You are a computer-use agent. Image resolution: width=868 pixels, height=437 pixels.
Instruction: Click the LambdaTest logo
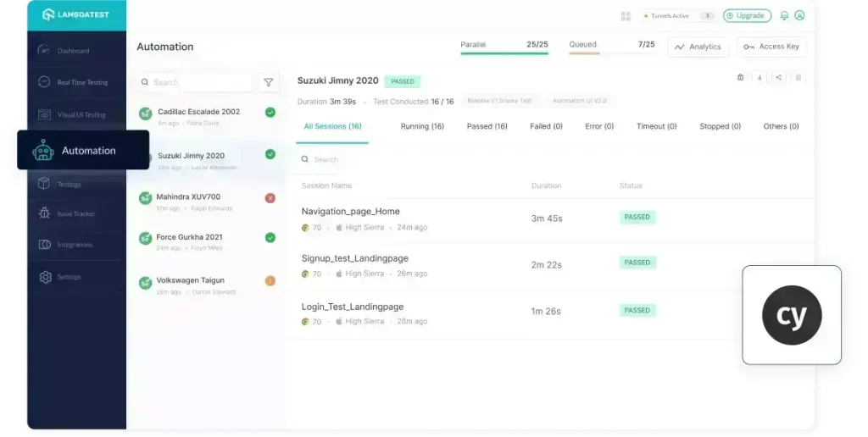[x=75, y=15]
